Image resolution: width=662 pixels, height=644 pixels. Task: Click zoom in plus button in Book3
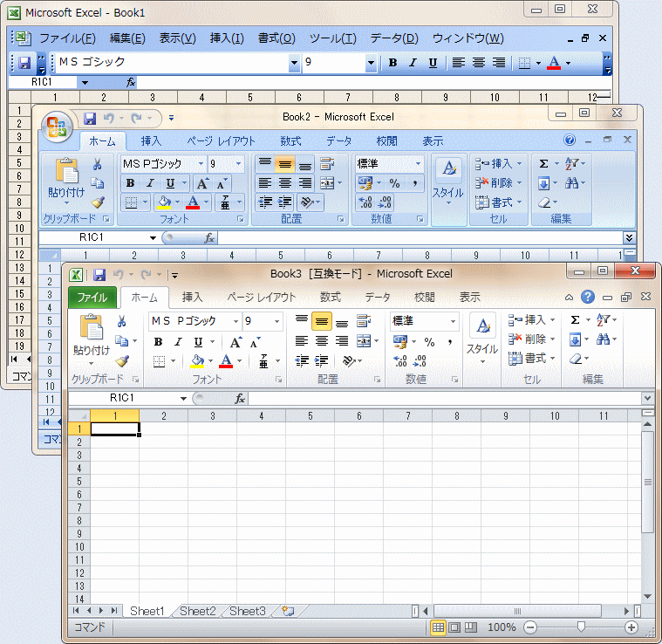(631, 627)
